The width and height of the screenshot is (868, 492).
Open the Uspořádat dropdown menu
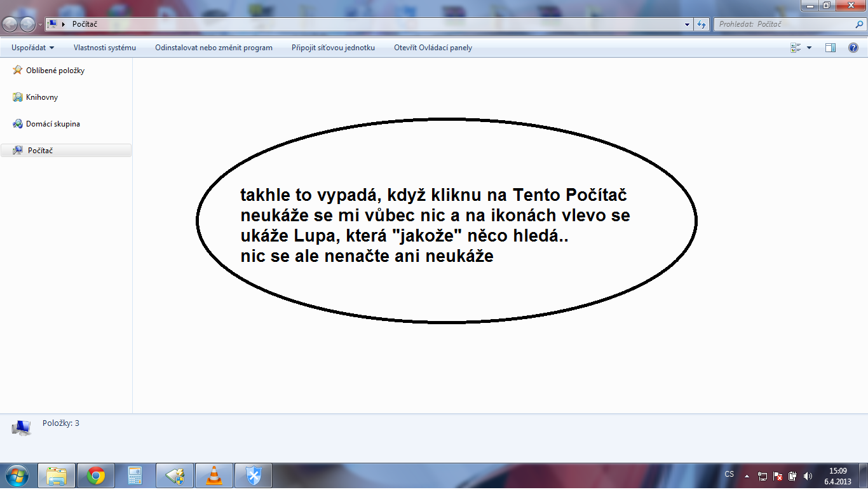[33, 48]
